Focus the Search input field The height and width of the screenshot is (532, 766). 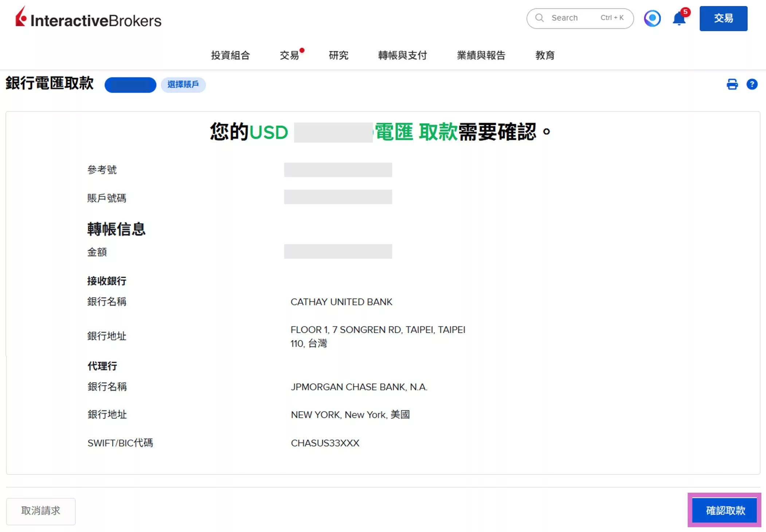click(580, 18)
